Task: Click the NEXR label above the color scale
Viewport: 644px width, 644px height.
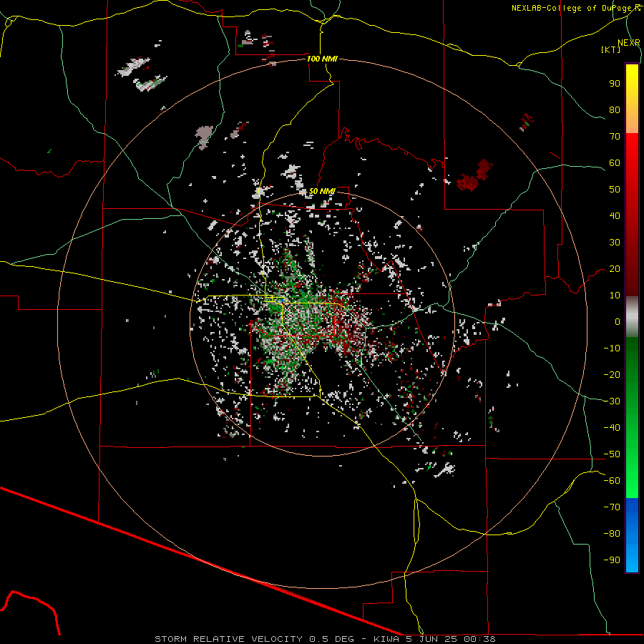Action: (x=628, y=43)
